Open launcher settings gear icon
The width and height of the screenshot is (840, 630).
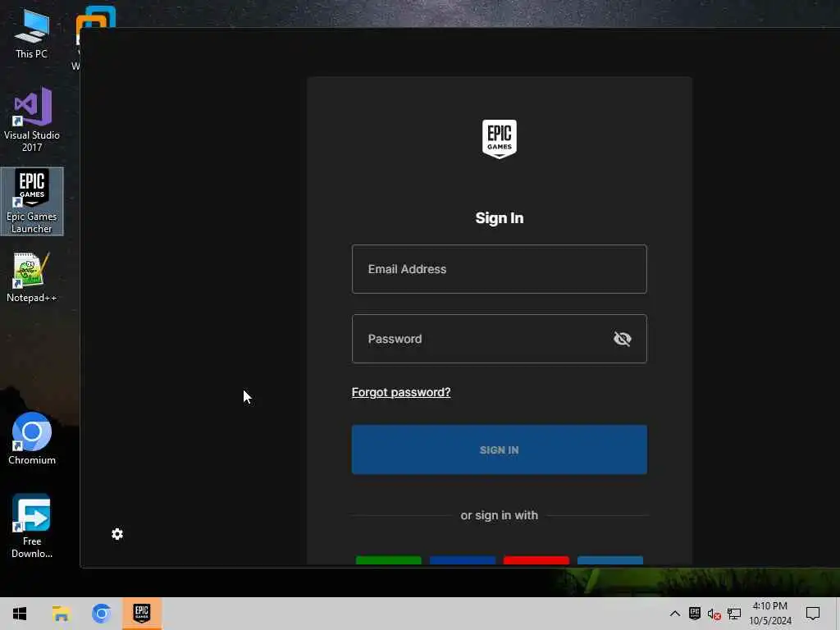click(117, 534)
